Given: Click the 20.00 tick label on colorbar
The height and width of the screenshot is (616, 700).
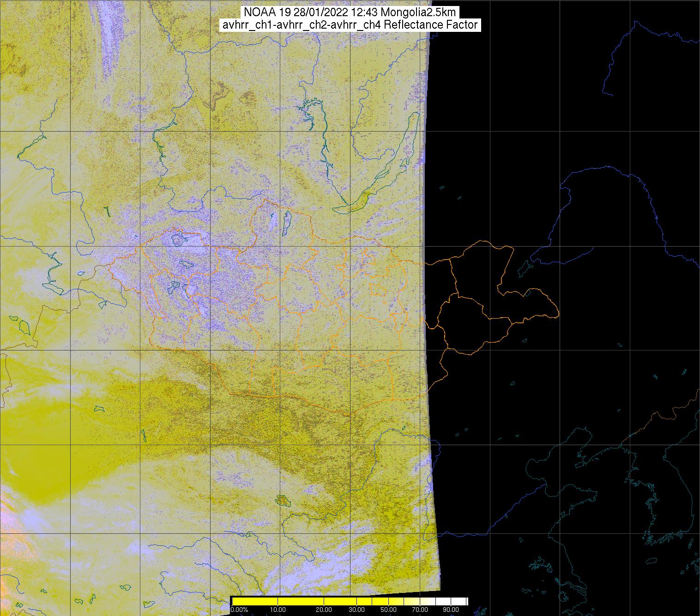Looking at the screenshot, I should tap(324, 610).
